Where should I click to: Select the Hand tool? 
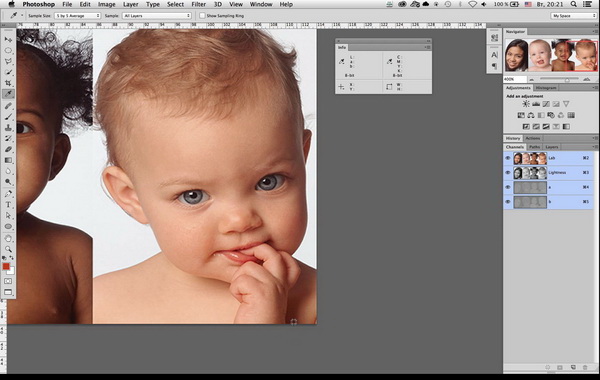click(x=8, y=238)
